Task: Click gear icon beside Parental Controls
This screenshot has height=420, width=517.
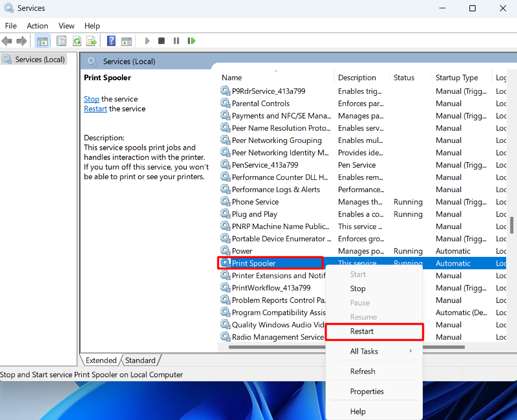Action: tap(226, 103)
